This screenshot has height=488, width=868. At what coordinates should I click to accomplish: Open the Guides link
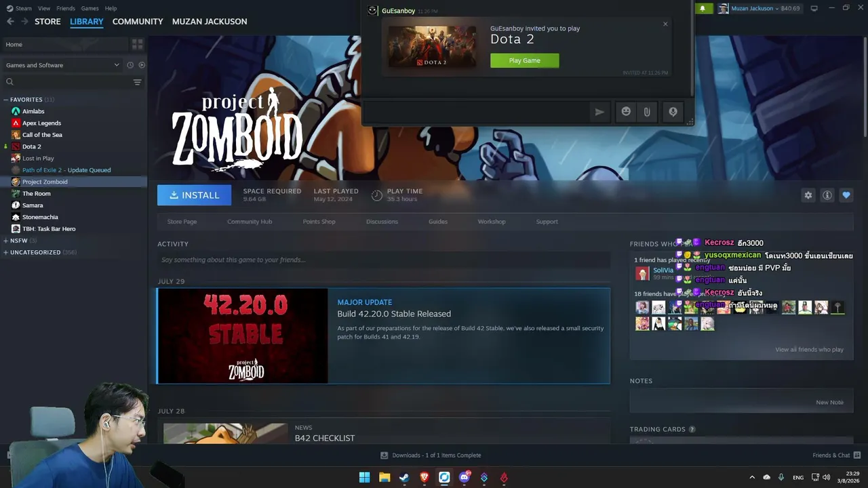point(438,222)
